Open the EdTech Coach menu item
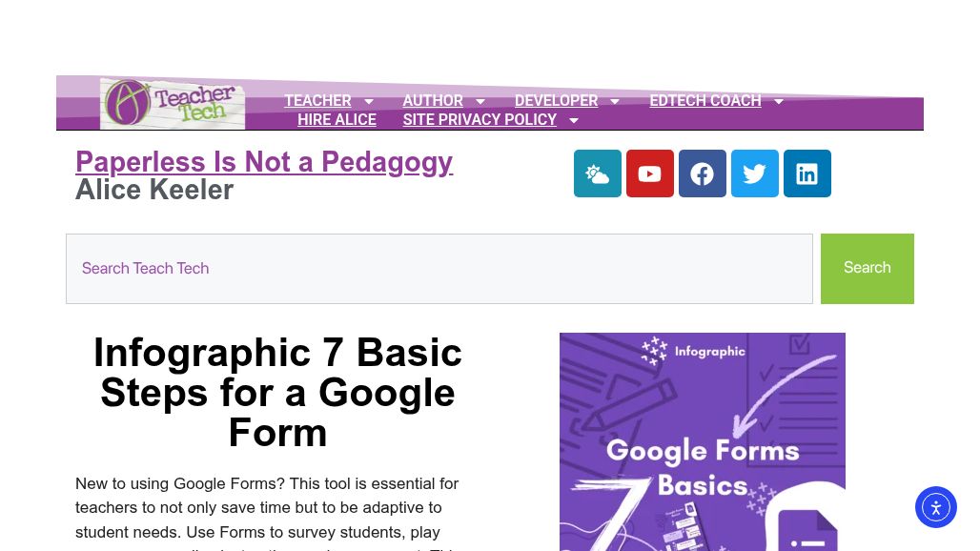Screen dimensions: 980x551 tap(705, 101)
